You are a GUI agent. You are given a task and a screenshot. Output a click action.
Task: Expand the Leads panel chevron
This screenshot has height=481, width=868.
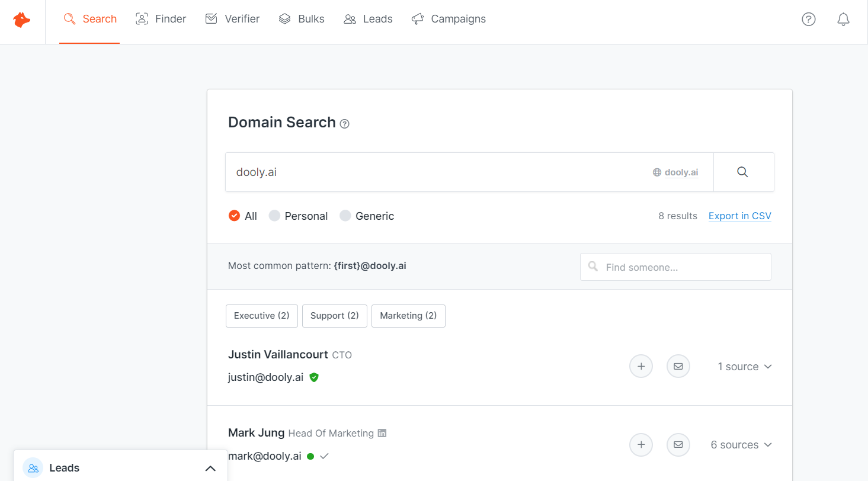pyautogui.click(x=210, y=469)
